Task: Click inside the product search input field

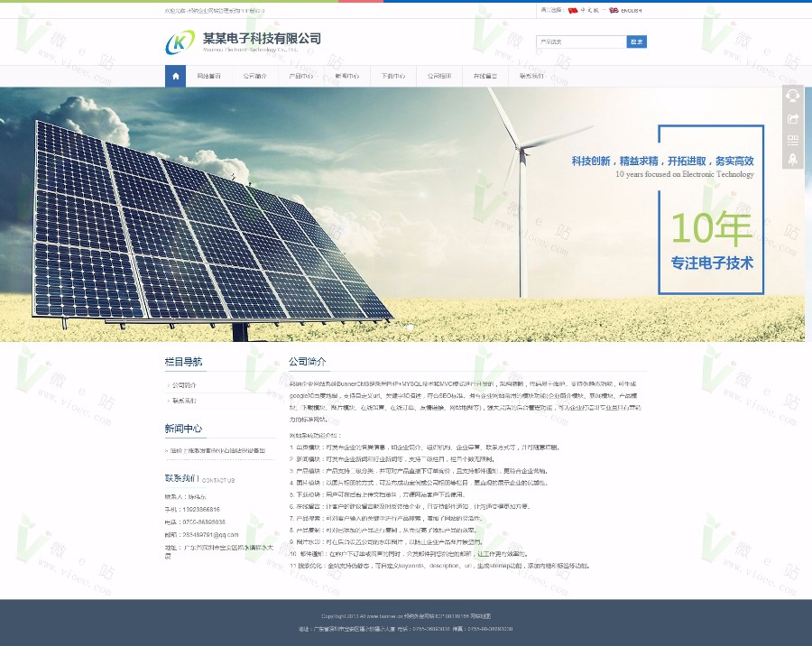Action: coord(582,42)
